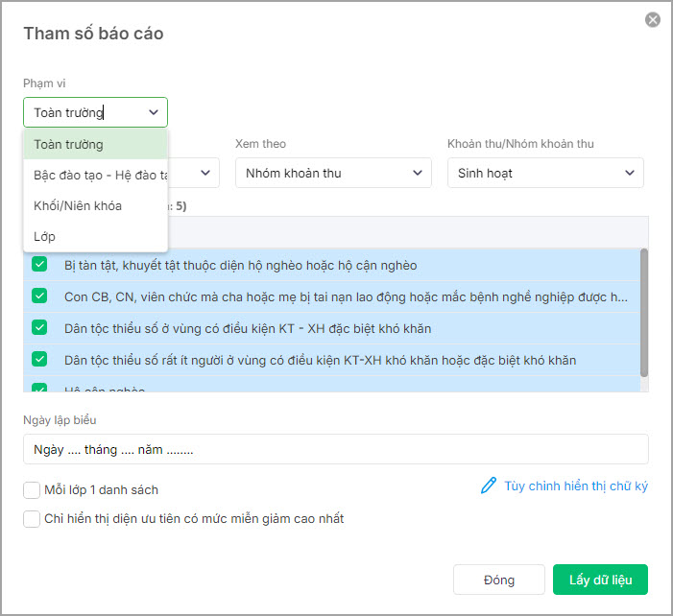Open the Xem theo dropdown
Screen dimensions: 673x616
(x=332, y=173)
